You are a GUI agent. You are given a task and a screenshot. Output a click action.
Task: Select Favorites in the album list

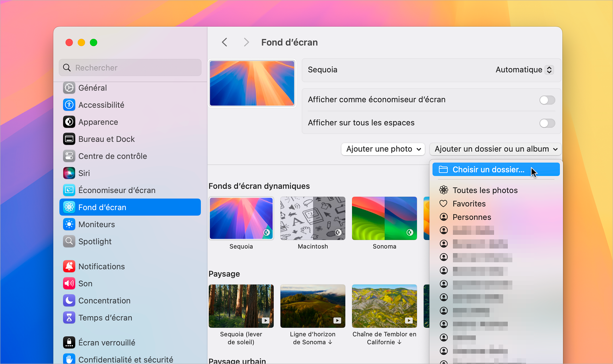[x=469, y=203]
